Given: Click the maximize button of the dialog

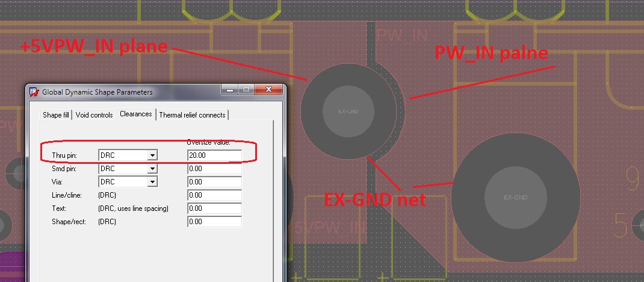Looking at the screenshot, I should click(246, 90).
